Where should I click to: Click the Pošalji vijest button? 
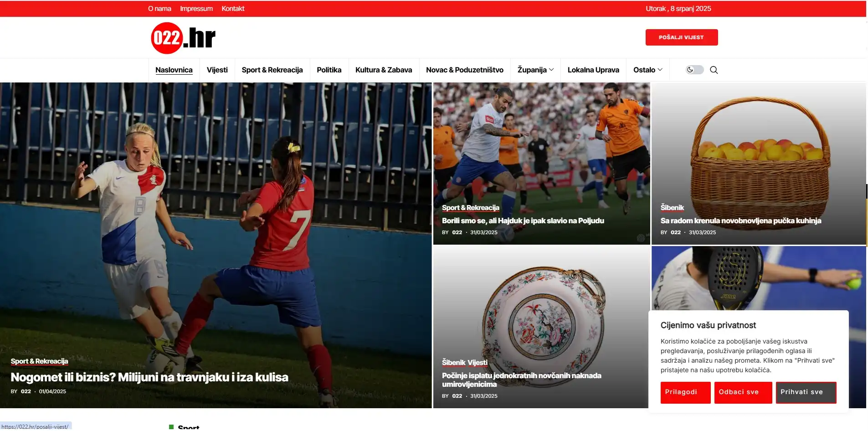click(x=681, y=37)
